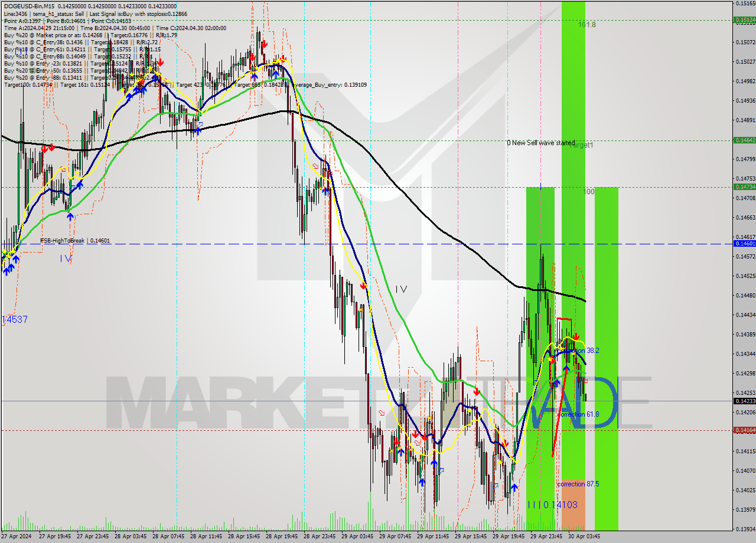756x543 pixels.
Task: Click the green 0.15124 price tag on the axis
Action: 744,19
